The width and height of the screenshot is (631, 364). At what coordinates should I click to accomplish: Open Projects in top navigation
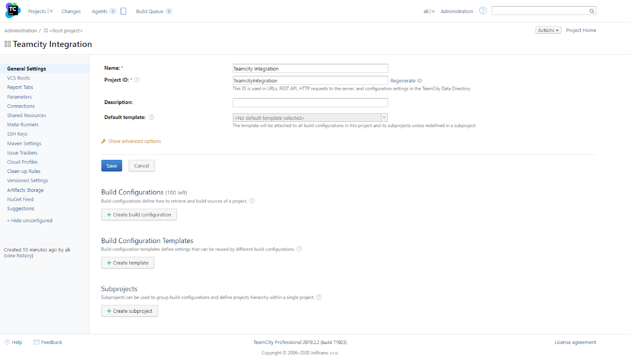37,11
